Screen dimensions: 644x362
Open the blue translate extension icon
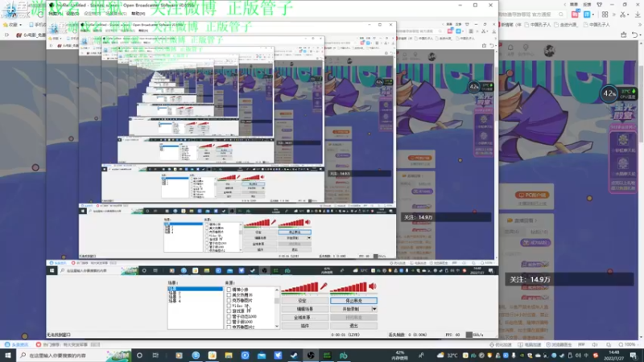pyautogui.click(x=587, y=14)
